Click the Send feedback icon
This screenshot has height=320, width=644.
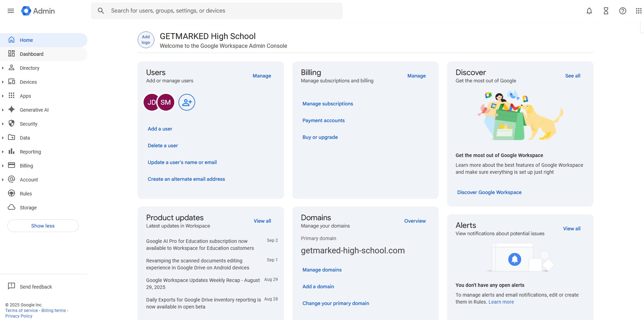tap(11, 286)
